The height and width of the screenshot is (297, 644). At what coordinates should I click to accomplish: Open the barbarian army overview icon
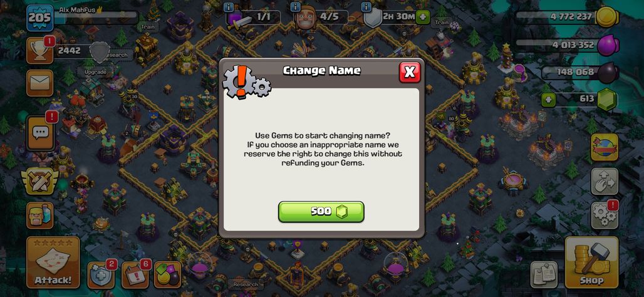click(x=40, y=216)
